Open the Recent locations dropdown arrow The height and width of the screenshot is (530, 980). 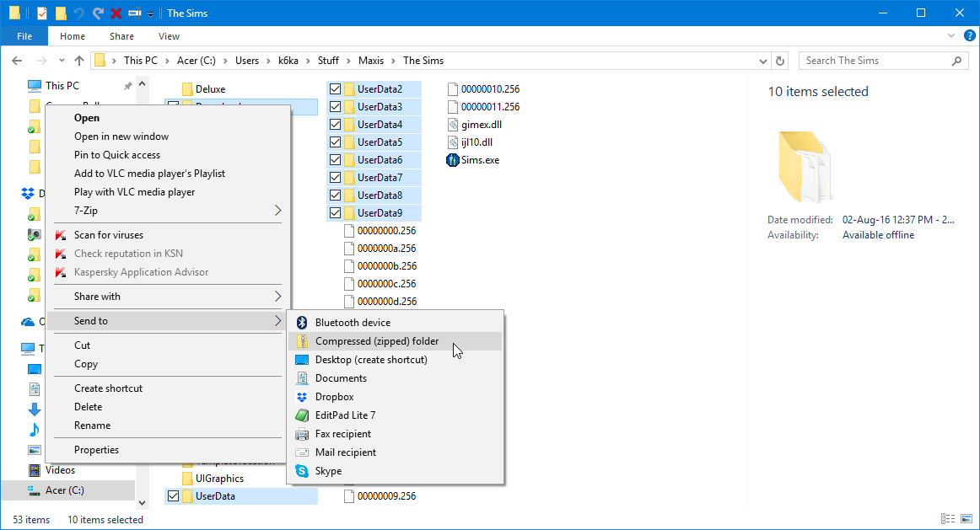click(x=62, y=61)
